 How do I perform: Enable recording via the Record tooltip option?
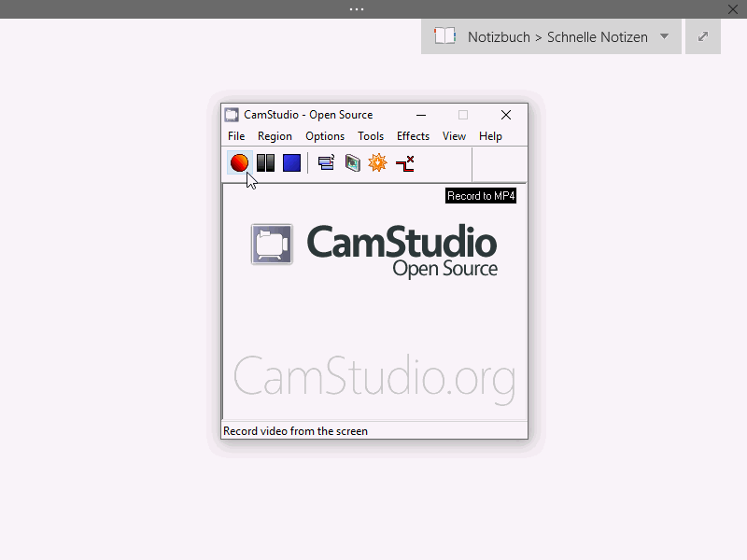480,195
